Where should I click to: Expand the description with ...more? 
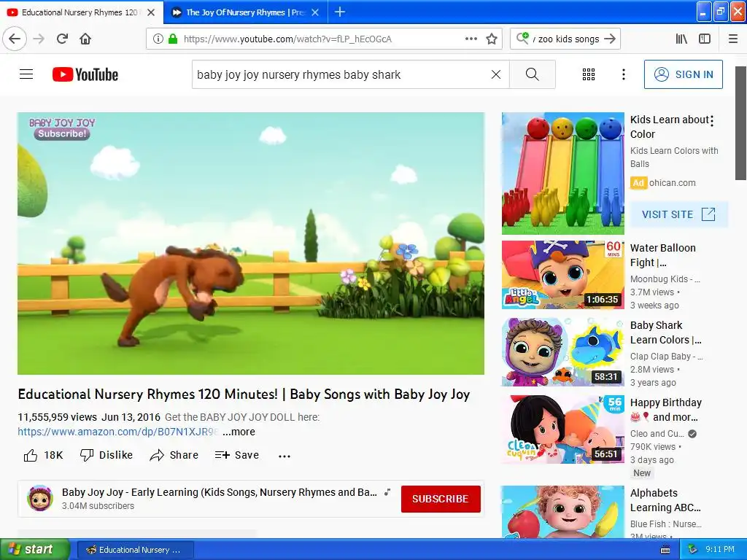tap(239, 432)
